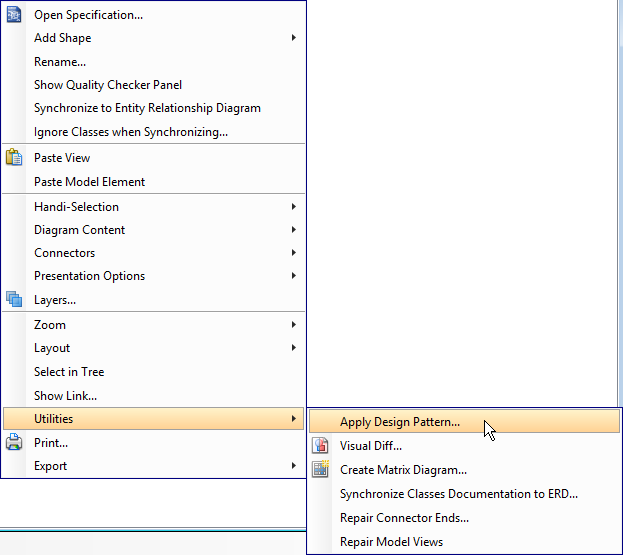This screenshot has height=555, width=623.
Task: Expand the Layout submenu arrow
Action: (294, 348)
